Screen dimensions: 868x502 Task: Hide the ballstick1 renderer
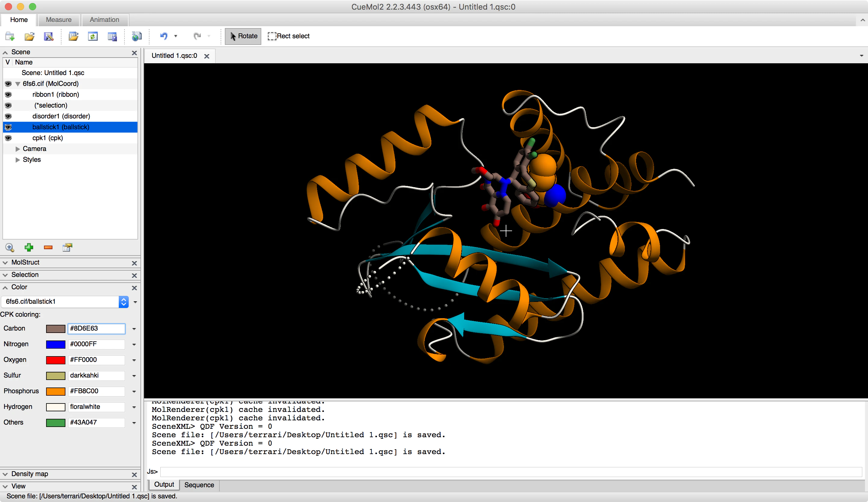tap(8, 127)
